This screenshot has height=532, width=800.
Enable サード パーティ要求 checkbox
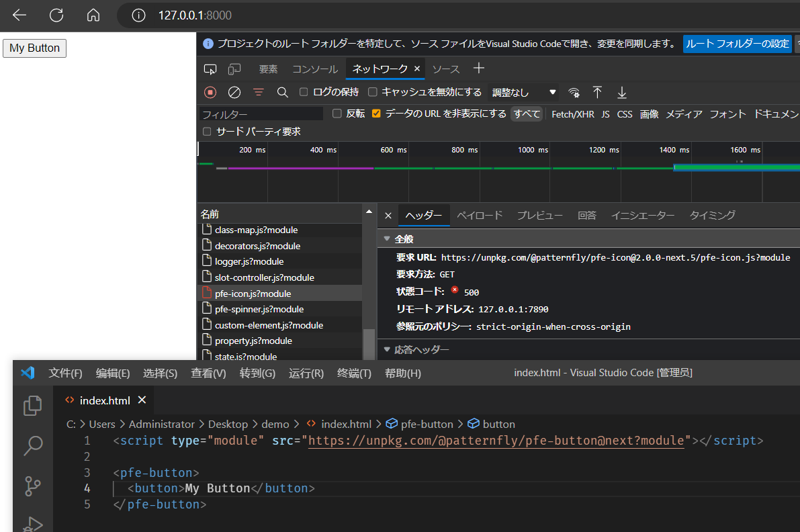[x=207, y=132]
